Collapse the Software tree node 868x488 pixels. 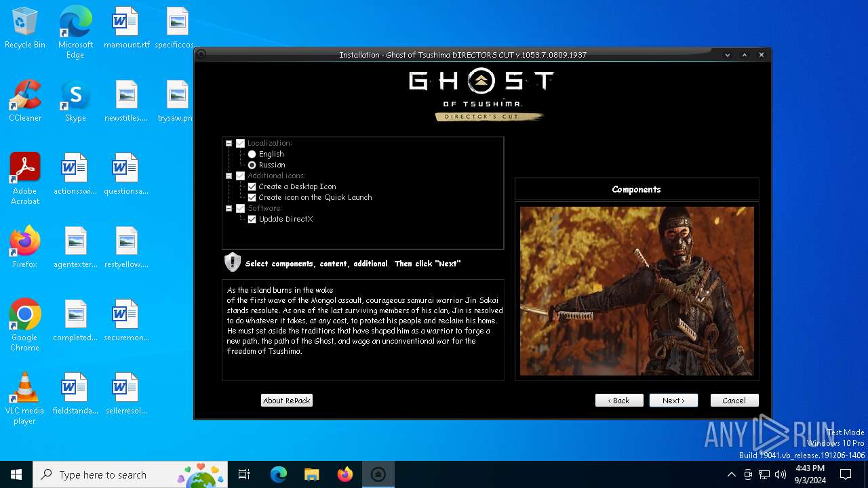[x=229, y=208]
